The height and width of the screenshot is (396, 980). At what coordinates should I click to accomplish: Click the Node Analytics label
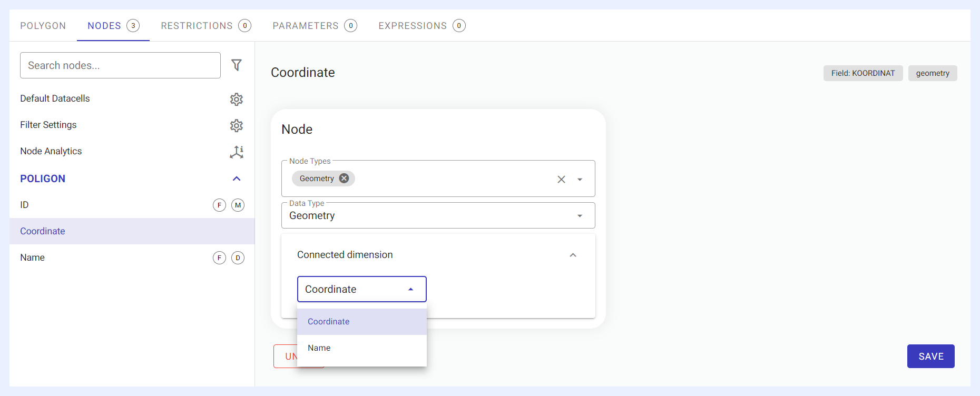(x=51, y=151)
